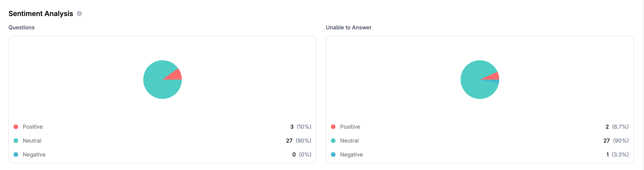The width and height of the screenshot is (644, 170).
Task: Click the Neutral legend dot under Unable to Answer
Action: (333, 140)
